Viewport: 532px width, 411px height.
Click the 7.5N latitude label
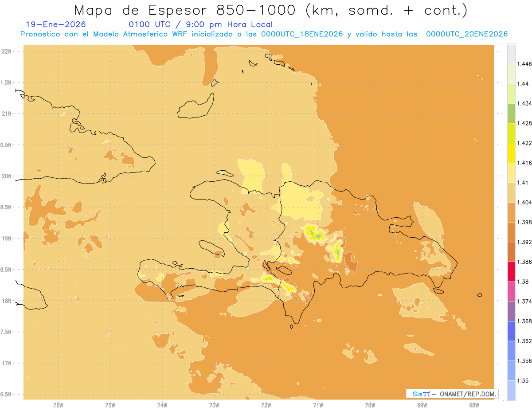click(7, 332)
